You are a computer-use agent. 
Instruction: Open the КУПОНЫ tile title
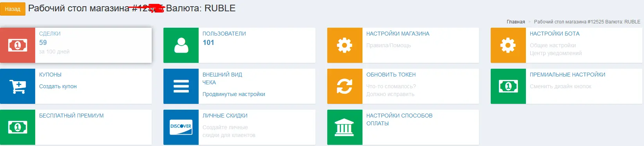50,75
